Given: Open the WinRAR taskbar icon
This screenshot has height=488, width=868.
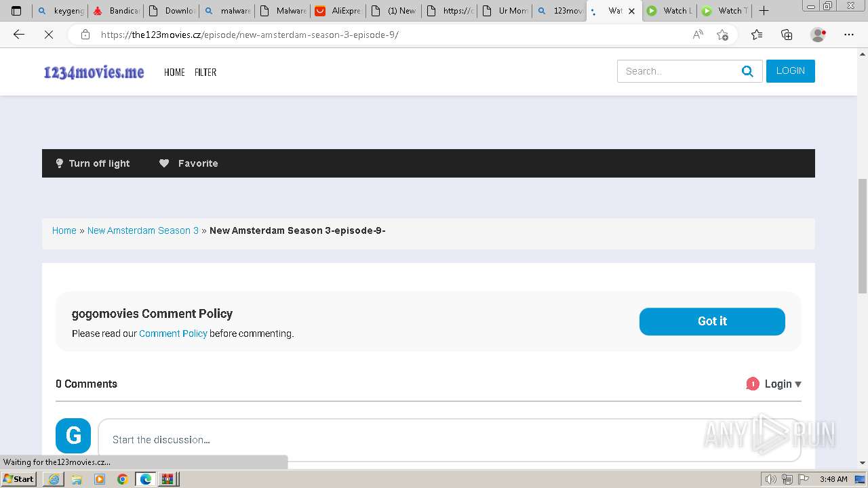Looking at the screenshot, I should pos(168,479).
